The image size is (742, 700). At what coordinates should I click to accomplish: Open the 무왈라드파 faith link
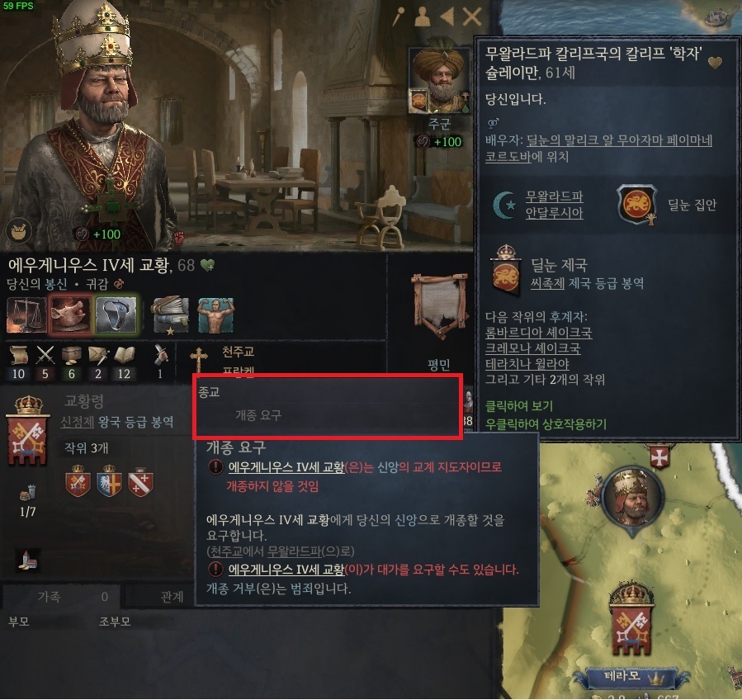click(x=554, y=196)
